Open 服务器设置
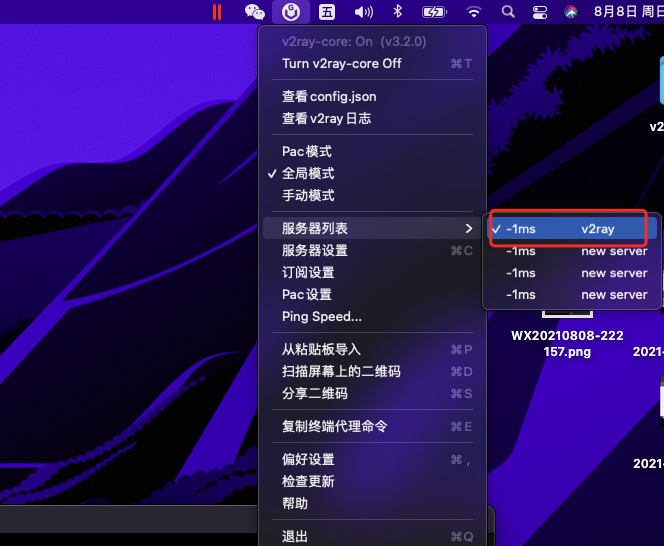Viewport: 664px width, 546px height. [x=373, y=251]
